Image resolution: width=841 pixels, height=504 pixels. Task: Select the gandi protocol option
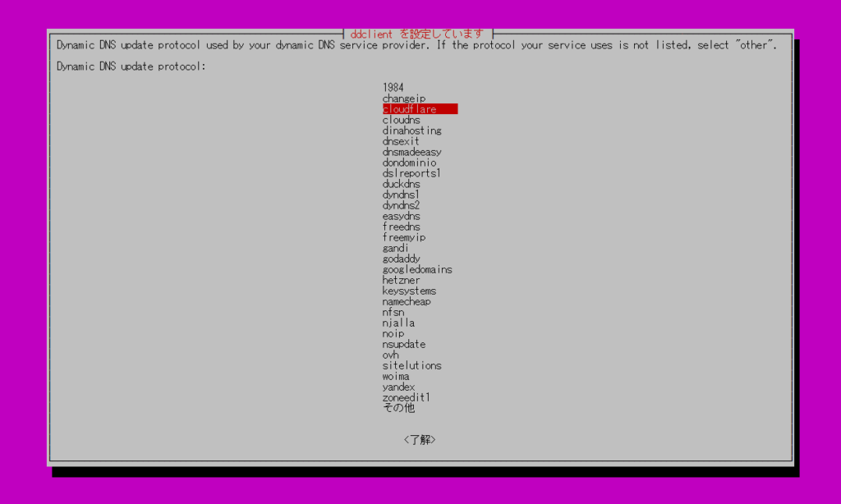coord(395,248)
